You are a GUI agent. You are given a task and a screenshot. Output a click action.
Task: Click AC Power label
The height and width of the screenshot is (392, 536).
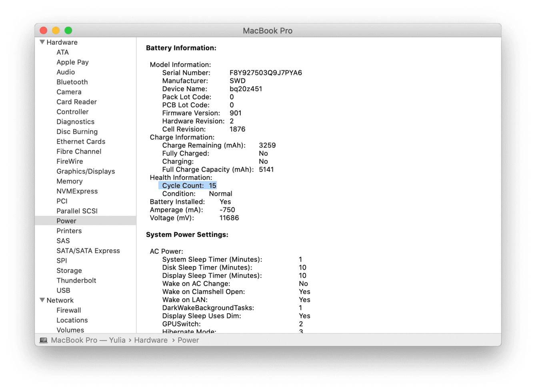166,251
